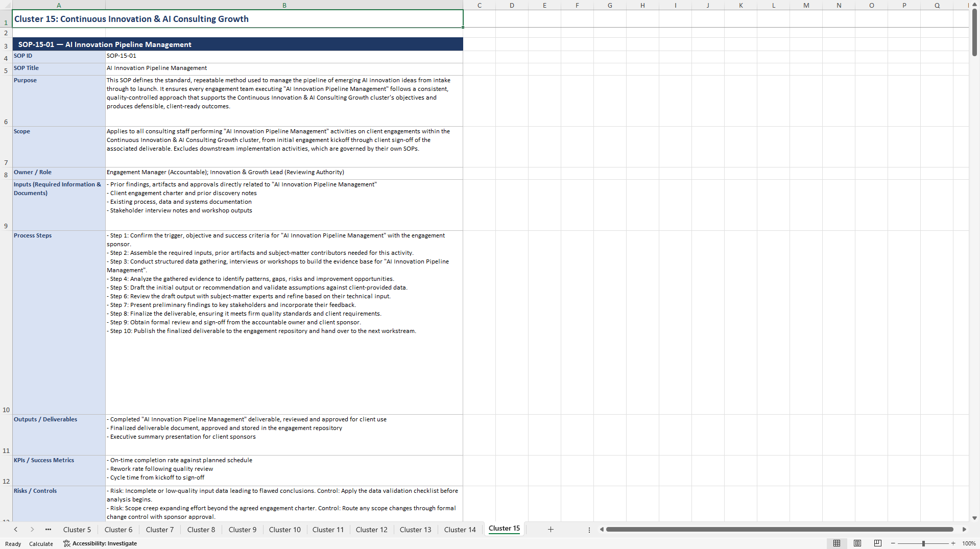Select the KPI list cell with On-time completion
The image size is (980, 549).
pyautogui.click(x=284, y=470)
